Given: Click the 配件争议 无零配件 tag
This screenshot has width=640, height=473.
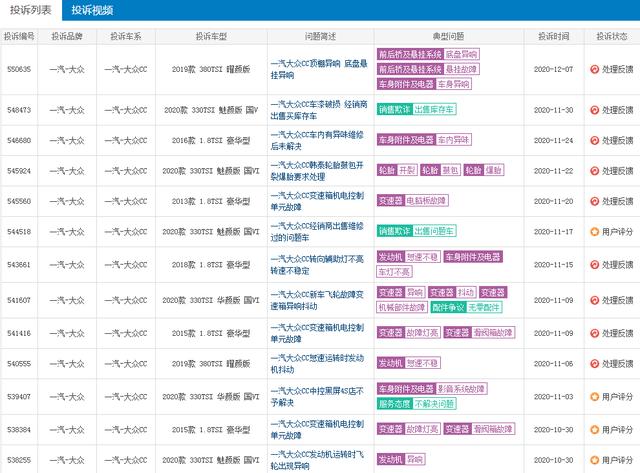Looking at the screenshot, I should coord(467,307).
